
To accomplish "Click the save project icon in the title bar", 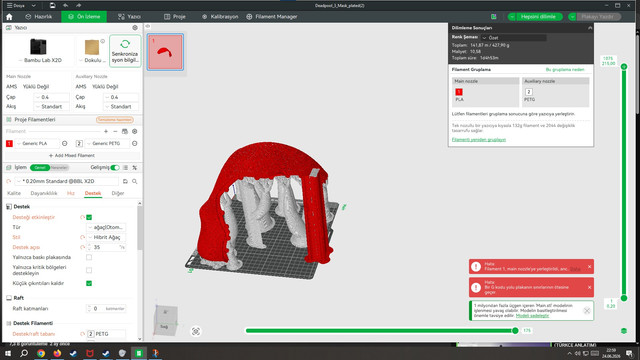I will pos(52,5).
